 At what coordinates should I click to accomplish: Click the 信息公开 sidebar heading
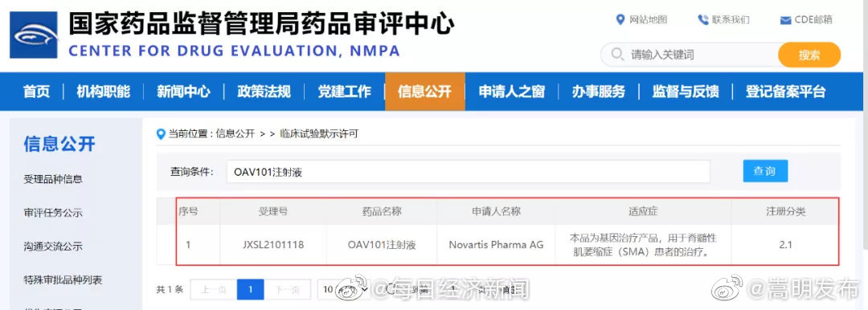point(59,144)
